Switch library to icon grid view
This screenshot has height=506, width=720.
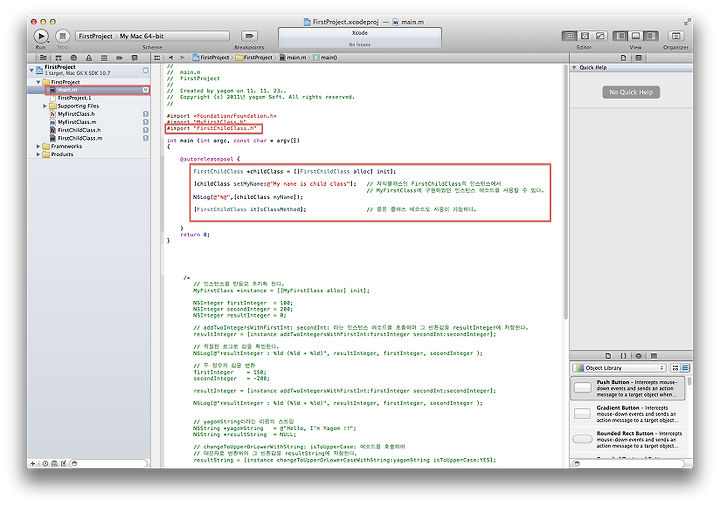[x=675, y=368]
